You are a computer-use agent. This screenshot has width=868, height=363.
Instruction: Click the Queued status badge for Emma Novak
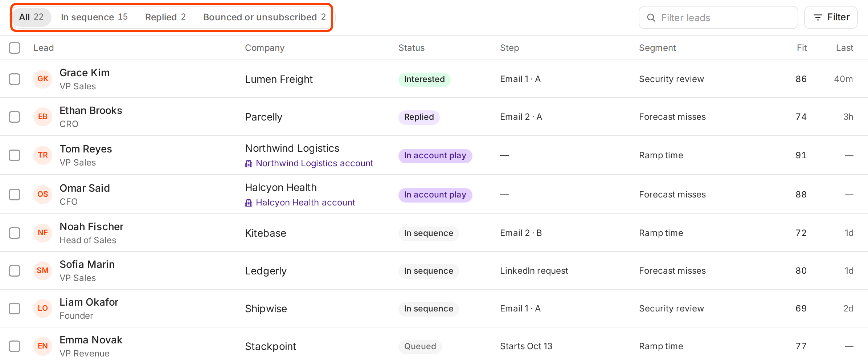[420, 346]
